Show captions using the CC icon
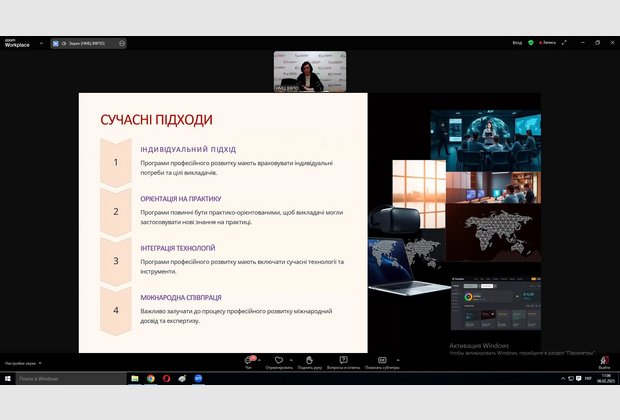 (381, 360)
